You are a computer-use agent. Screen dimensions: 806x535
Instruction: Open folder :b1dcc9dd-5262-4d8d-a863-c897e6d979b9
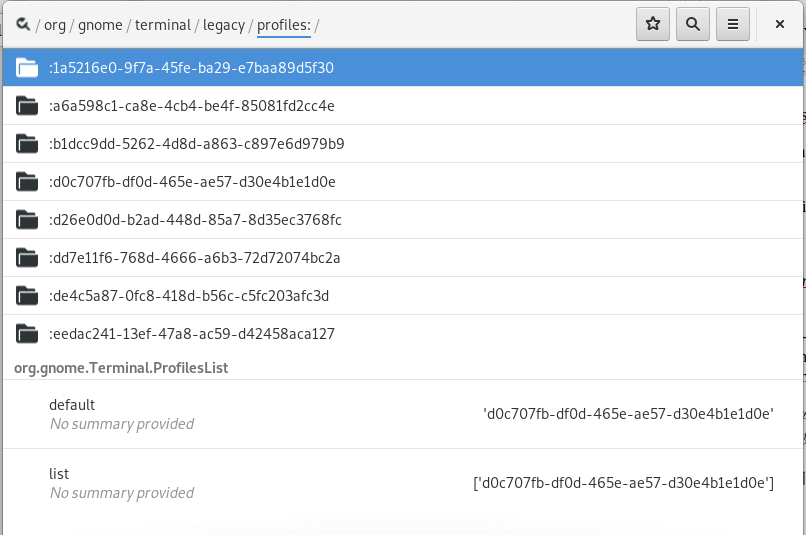[x=403, y=143]
